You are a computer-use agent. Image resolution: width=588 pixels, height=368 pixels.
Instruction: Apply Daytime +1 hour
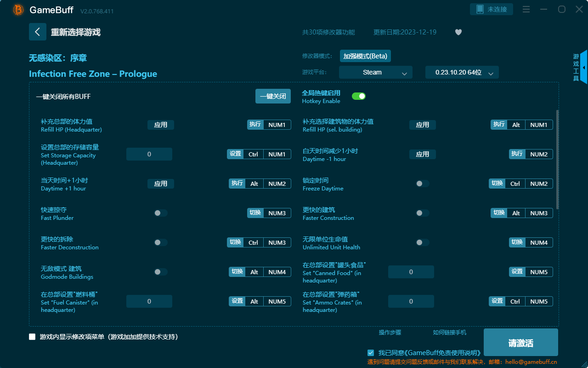click(161, 184)
